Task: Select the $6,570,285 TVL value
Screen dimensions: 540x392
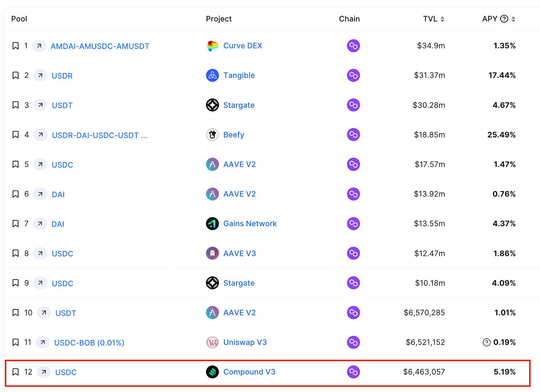Action: click(x=424, y=313)
